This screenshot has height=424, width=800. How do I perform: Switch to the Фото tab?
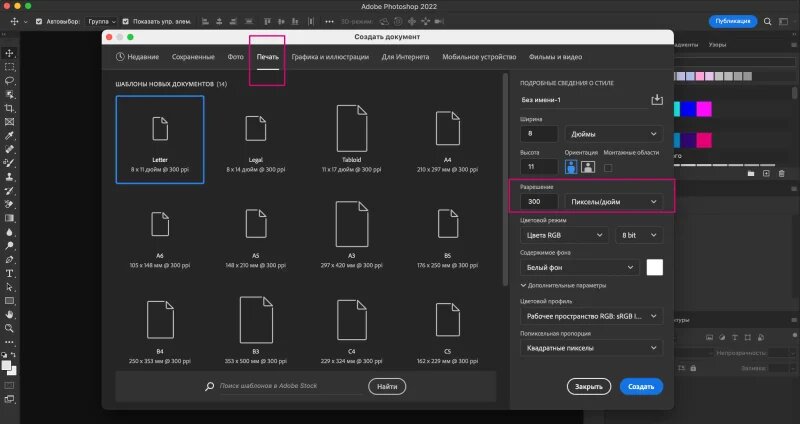point(235,57)
